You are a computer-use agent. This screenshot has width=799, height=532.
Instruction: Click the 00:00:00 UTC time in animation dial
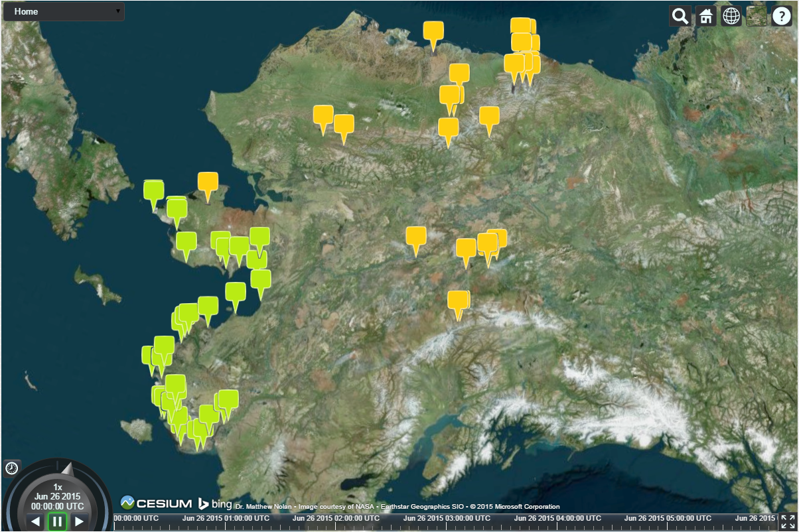58,505
